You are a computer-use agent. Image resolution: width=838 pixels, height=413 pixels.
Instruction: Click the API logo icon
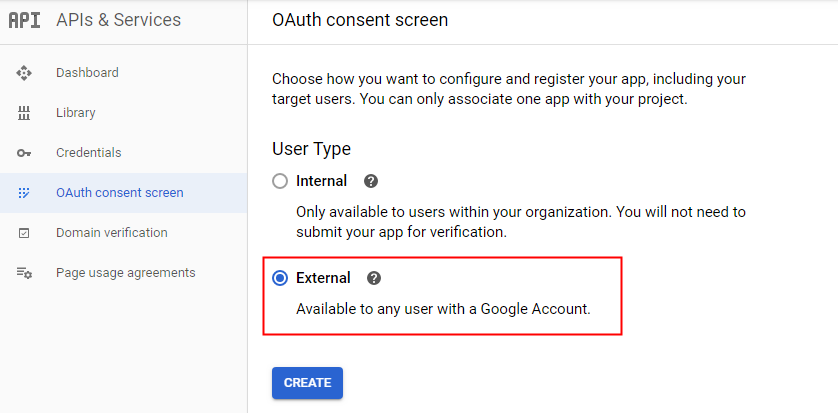pyautogui.click(x=25, y=20)
